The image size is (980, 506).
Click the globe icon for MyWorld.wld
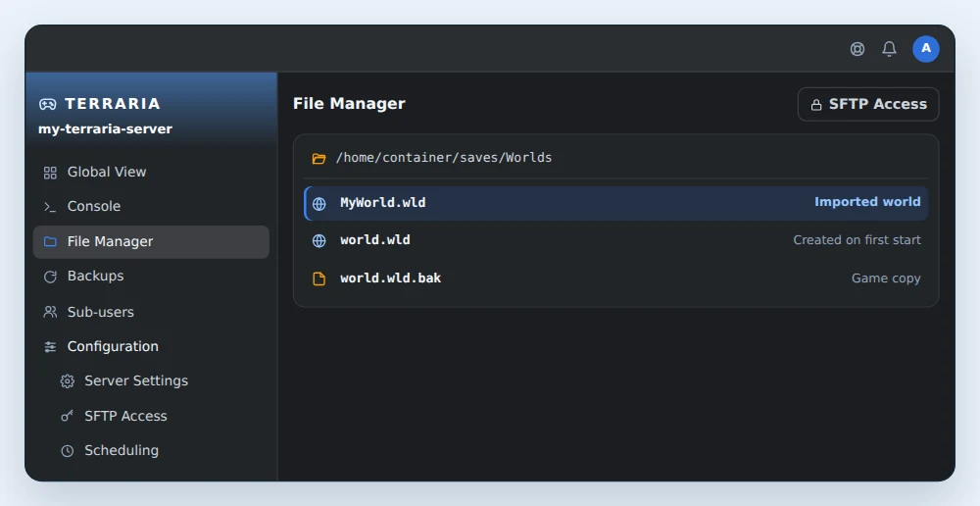(x=318, y=204)
